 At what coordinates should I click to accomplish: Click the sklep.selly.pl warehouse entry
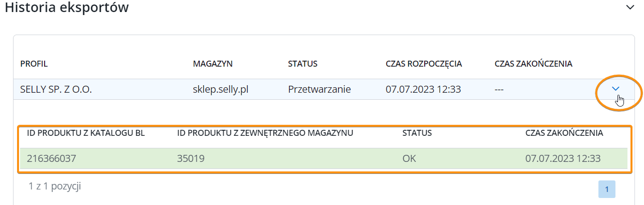[221, 90]
